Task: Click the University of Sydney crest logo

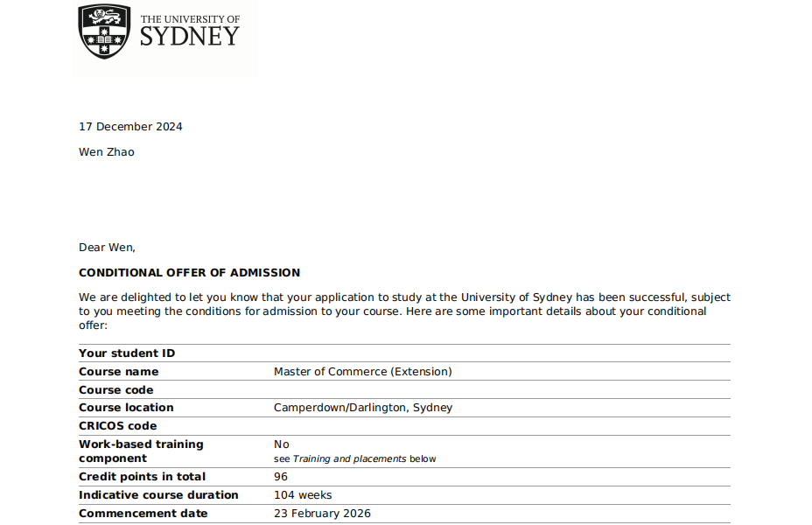Action: [x=106, y=31]
